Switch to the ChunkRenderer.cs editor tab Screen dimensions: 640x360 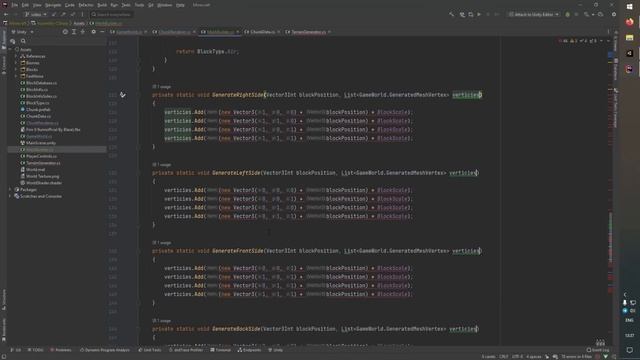tap(174, 32)
